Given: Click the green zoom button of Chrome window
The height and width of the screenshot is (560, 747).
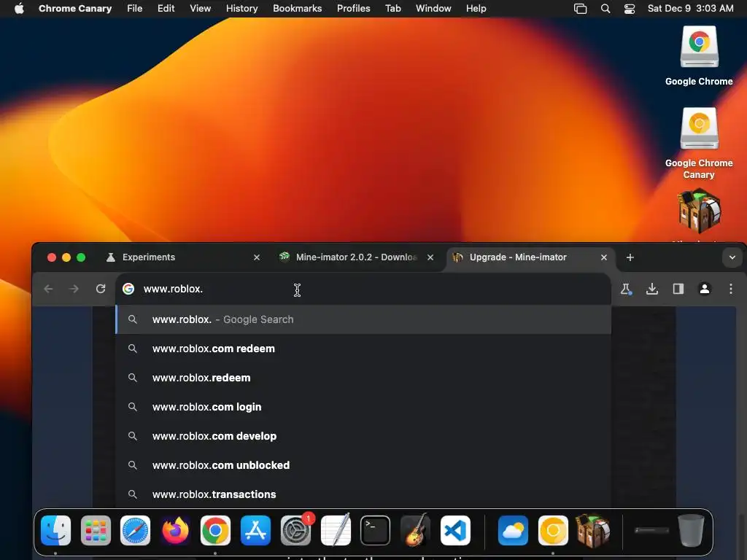Looking at the screenshot, I should click(x=81, y=257).
